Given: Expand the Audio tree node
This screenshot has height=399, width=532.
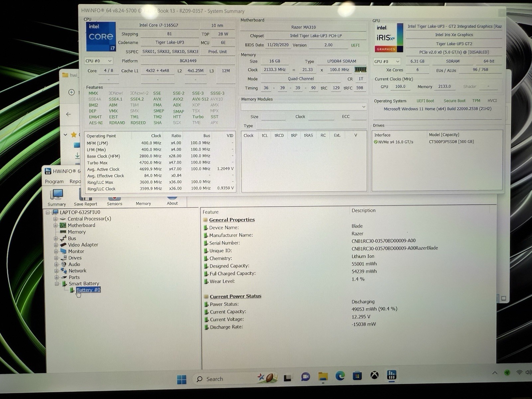Looking at the screenshot, I should point(56,264).
